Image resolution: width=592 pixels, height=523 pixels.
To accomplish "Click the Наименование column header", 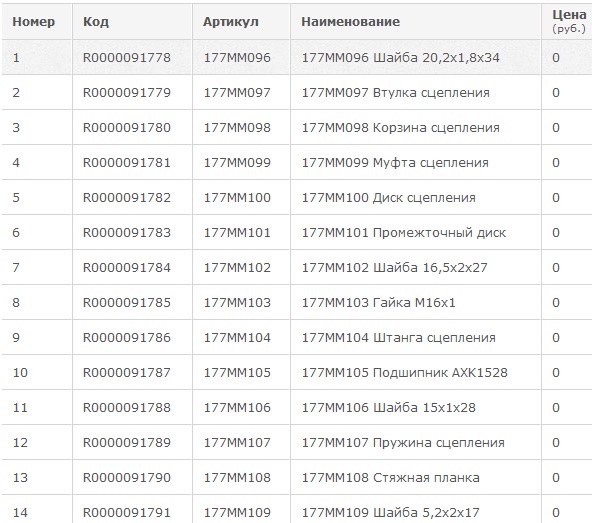I will tap(350, 22).
